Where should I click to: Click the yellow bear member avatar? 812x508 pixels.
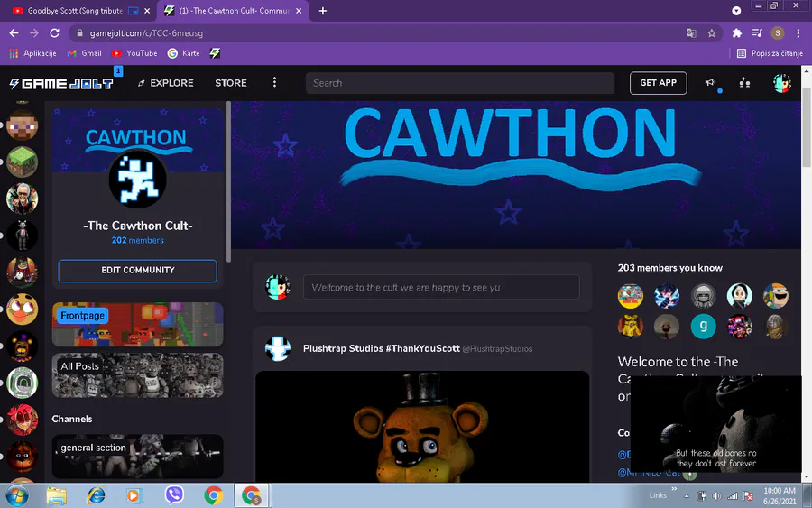tap(631, 327)
